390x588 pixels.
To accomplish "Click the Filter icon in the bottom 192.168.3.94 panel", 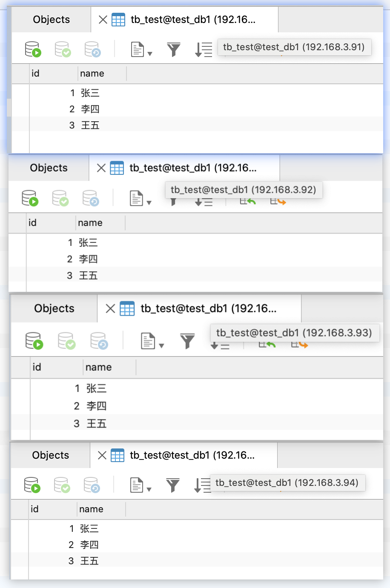I will [173, 485].
